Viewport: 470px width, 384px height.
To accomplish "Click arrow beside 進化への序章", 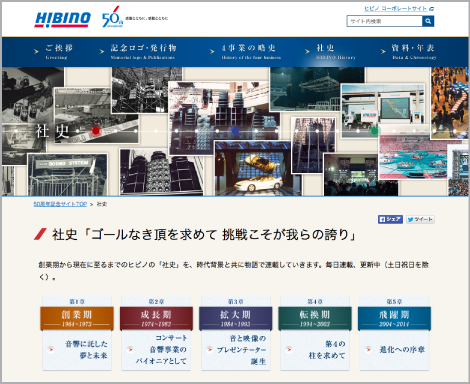I will pyautogui.click(x=368, y=349).
